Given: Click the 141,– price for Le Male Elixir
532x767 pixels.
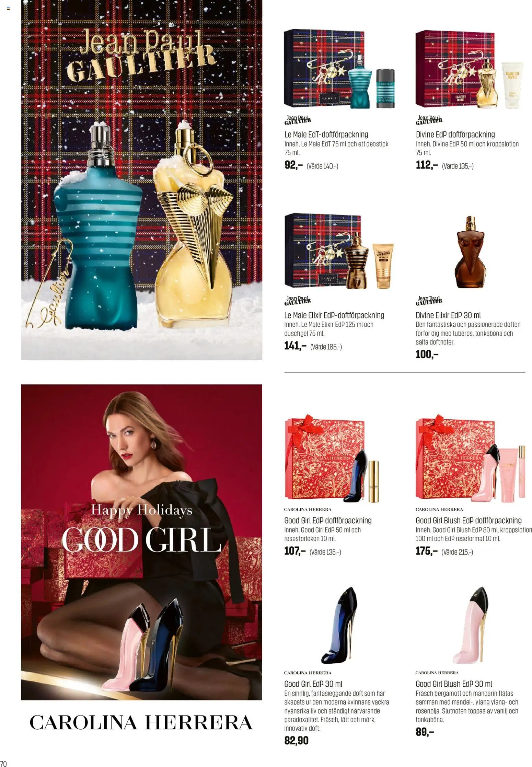Looking at the screenshot, I should click(x=295, y=346).
